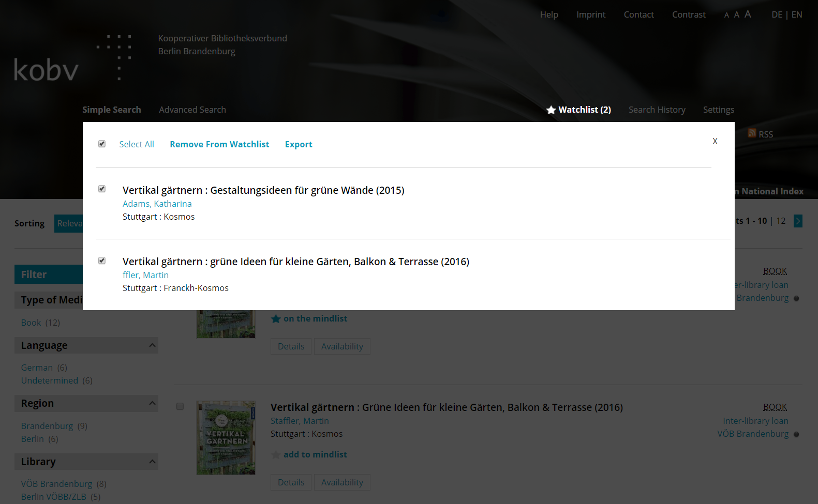Select the smallest font size A
The image size is (818, 504).
point(726,16)
